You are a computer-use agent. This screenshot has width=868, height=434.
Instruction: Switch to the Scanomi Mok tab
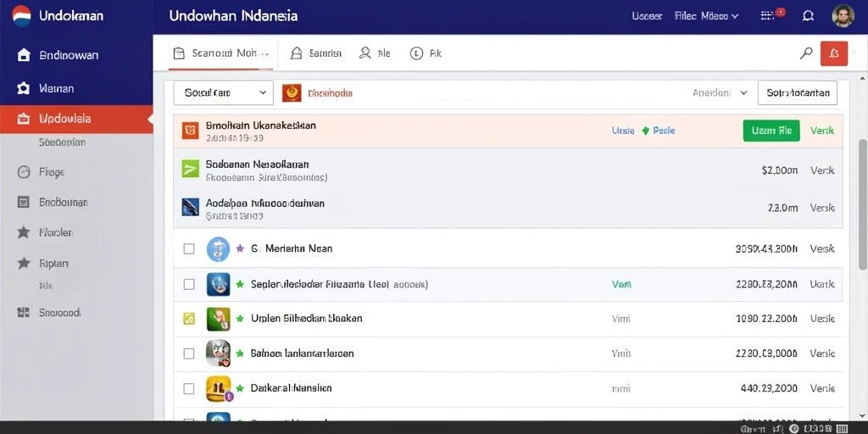coord(221,53)
